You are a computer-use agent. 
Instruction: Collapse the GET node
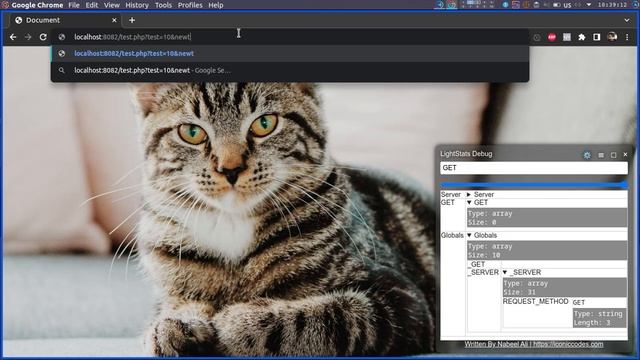click(469, 202)
